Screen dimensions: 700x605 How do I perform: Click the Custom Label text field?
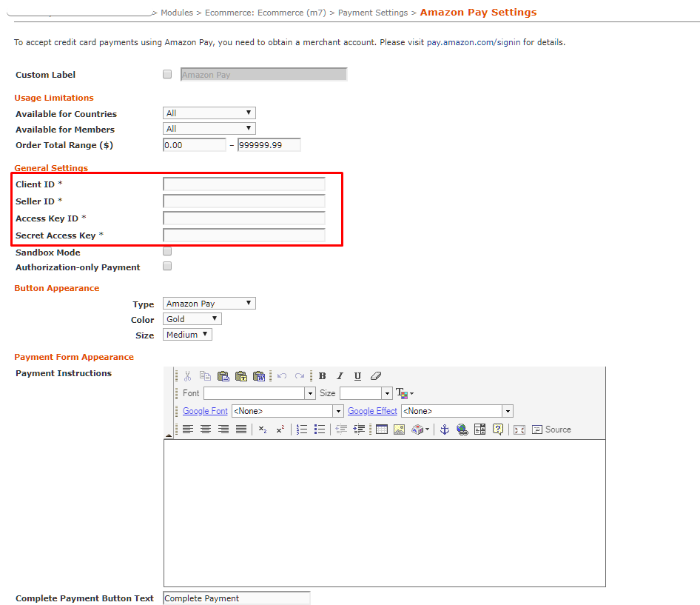264,75
